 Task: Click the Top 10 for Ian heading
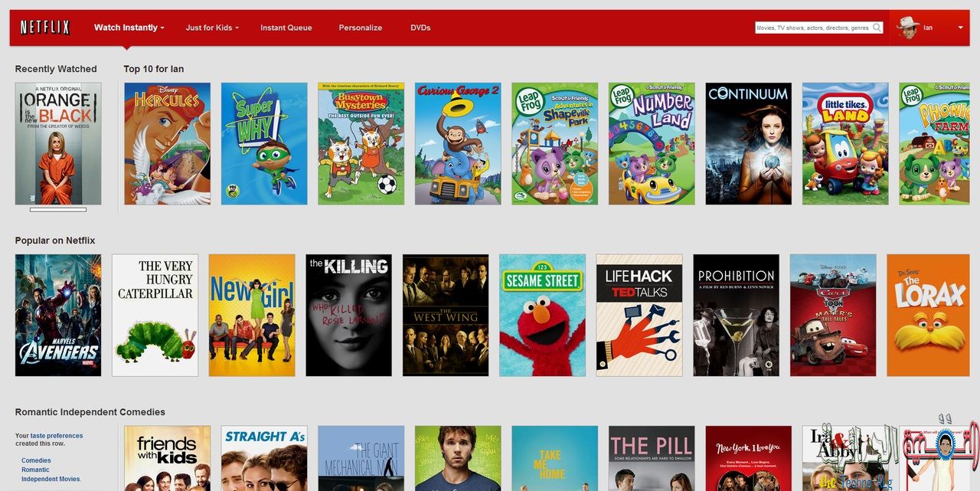point(154,69)
